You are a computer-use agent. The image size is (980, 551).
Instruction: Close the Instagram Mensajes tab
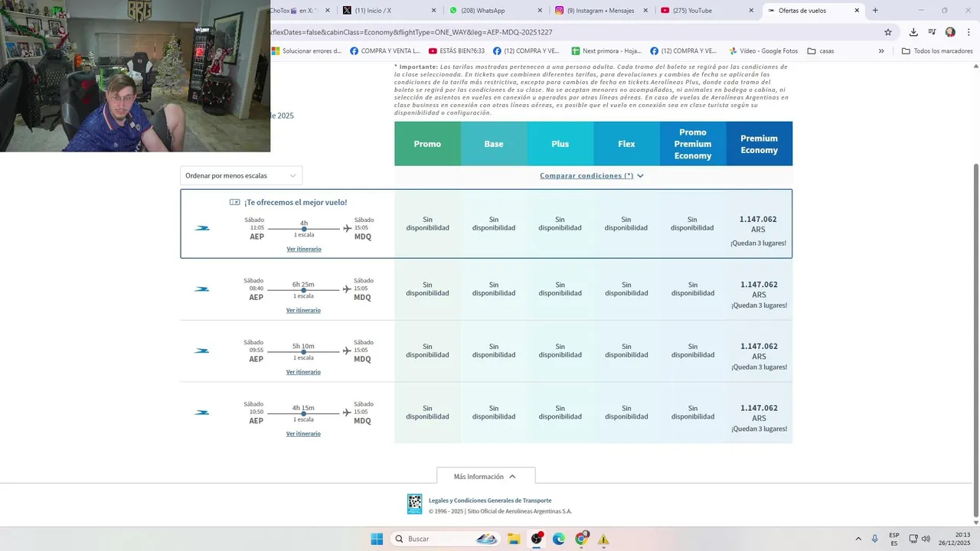[x=645, y=10]
